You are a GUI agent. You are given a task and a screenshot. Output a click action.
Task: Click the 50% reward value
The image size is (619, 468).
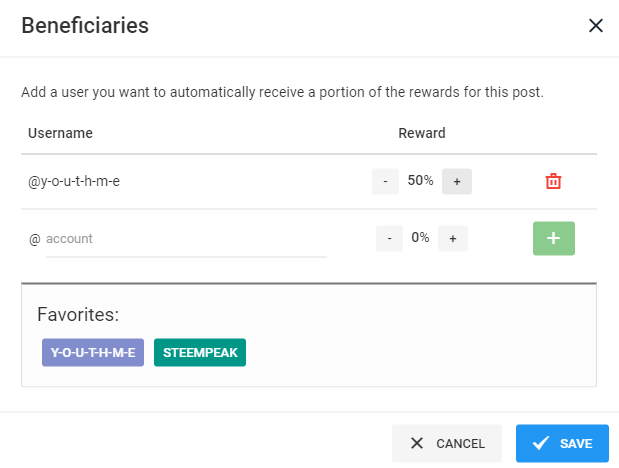tap(420, 180)
